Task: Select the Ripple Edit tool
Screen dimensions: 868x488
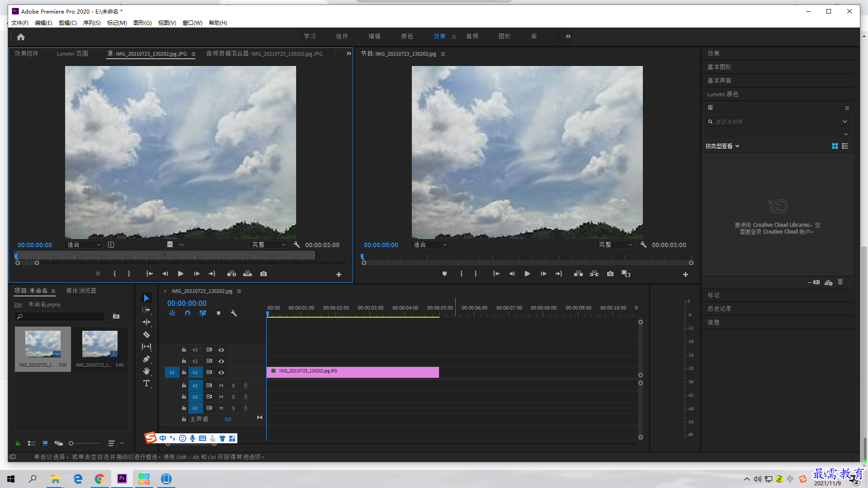Action: pos(146,322)
